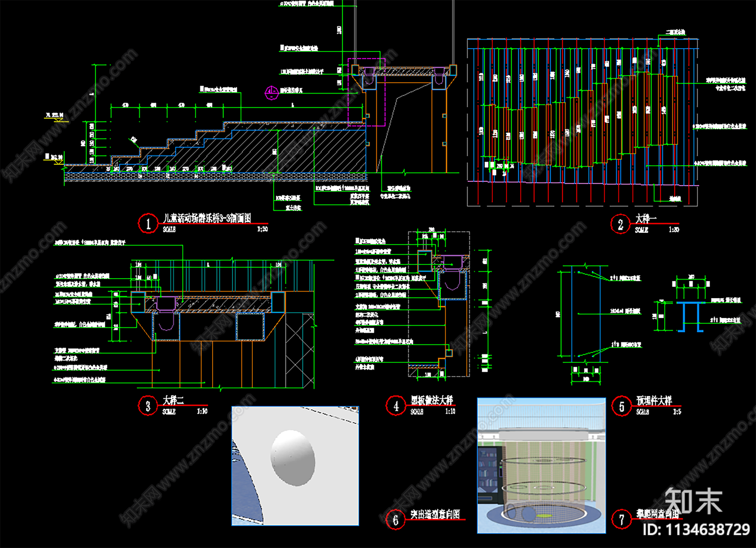Click the 黑板做法大样 drawing title
Screen dimensions: 756x548
point(432,400)
